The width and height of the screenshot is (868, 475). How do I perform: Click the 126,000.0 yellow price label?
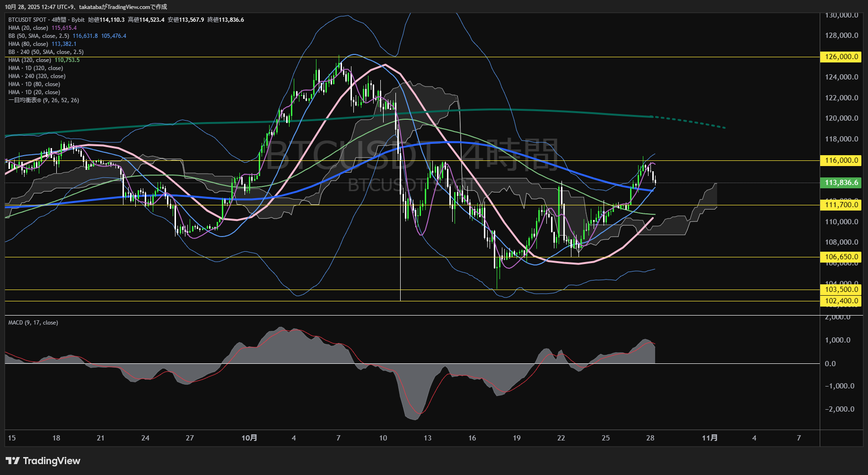coord(841,57)
